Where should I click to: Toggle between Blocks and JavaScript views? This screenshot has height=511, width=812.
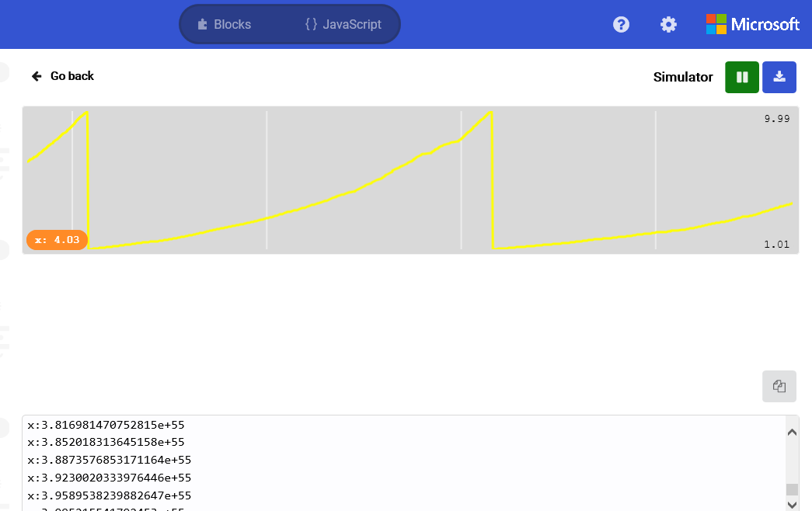coord(289,24)
